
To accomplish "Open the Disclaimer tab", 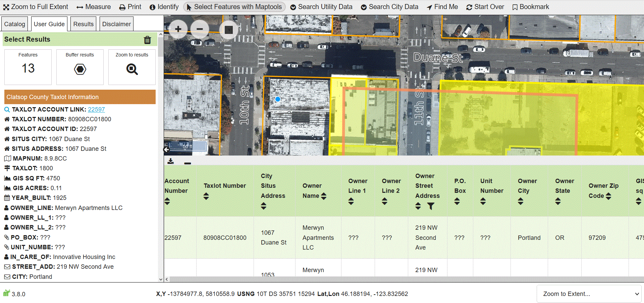I will (116, 24).
